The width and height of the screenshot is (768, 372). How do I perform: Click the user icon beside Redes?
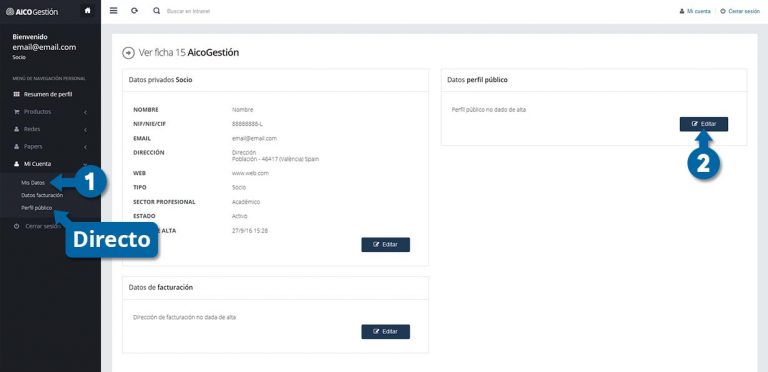pyautogui.click(x=17, y=129)
